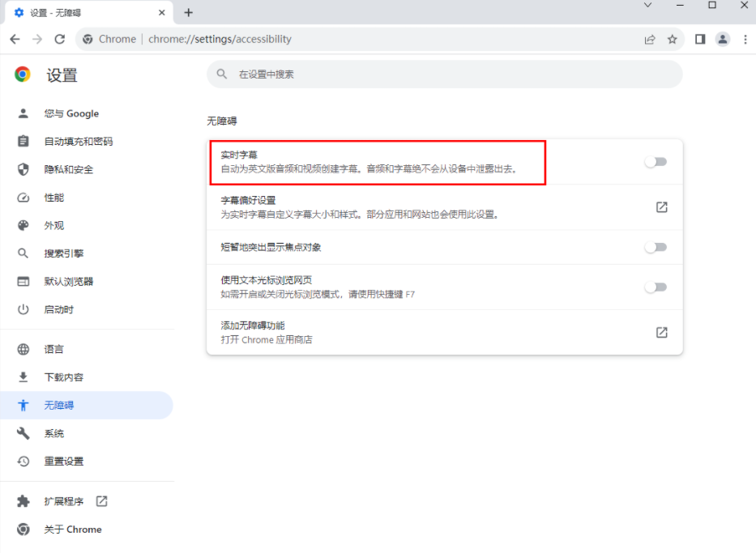Open 字幕偏好设置 external link icon

tap(661, 207)
